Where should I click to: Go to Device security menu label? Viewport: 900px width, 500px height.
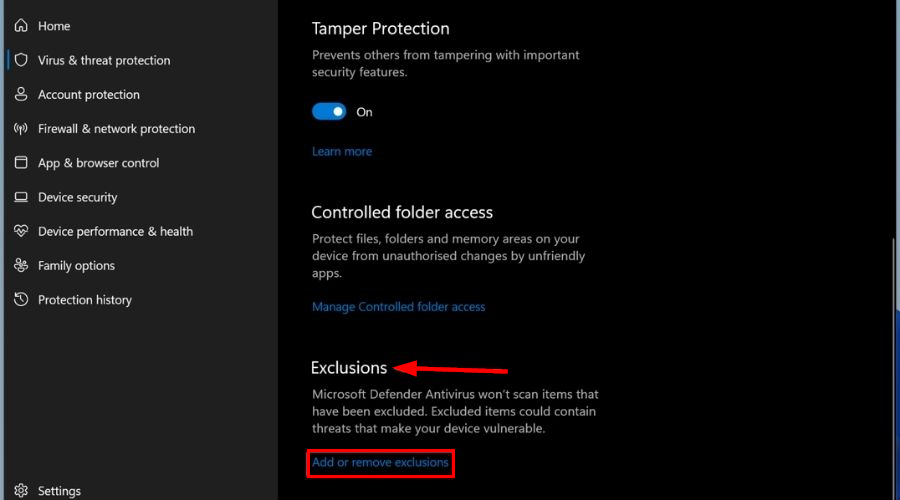[x=77, y=197]
